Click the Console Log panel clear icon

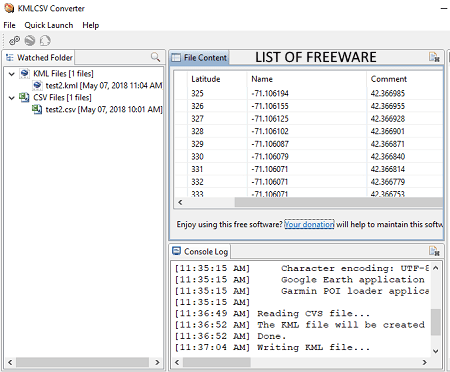(x=434, y=251)
